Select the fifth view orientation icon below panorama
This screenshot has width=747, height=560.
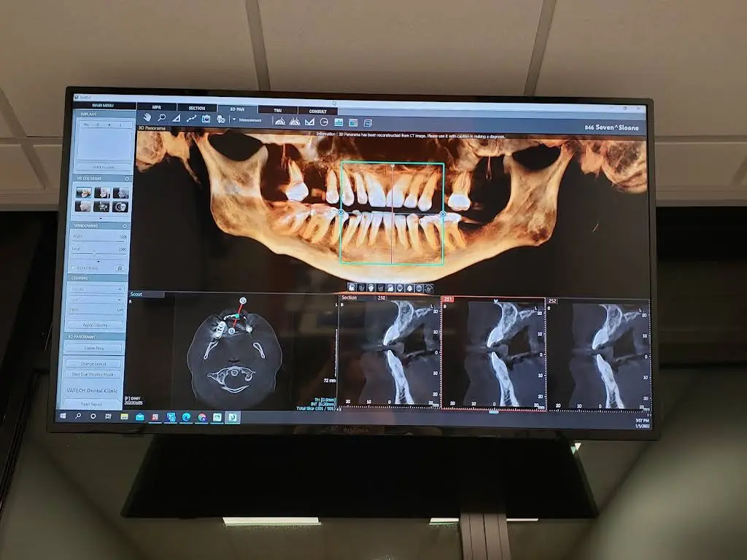click(390, 288)
